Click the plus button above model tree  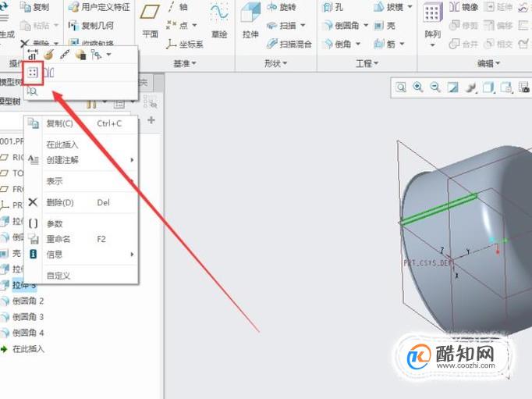tap(151, 120)
